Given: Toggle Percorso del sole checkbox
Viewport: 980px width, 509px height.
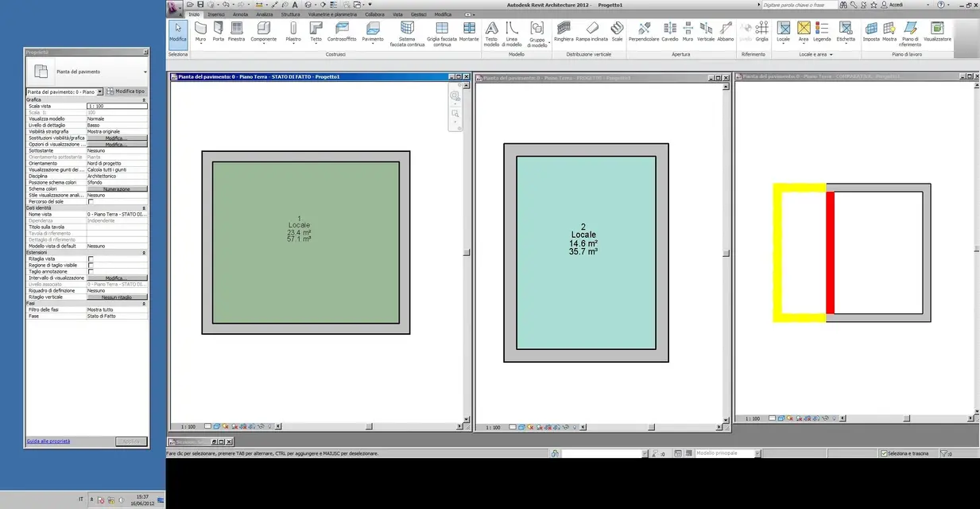Looking at the screenshot, I should click(x=91, y=202).
